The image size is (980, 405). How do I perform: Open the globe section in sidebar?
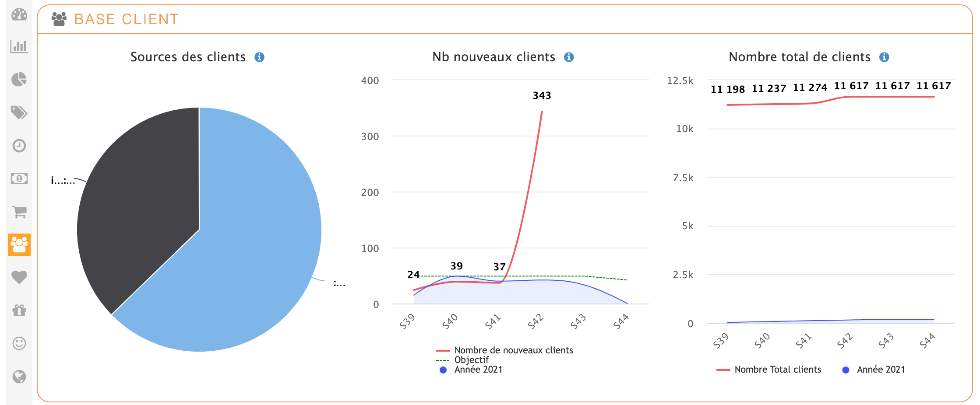coord(19,377)
